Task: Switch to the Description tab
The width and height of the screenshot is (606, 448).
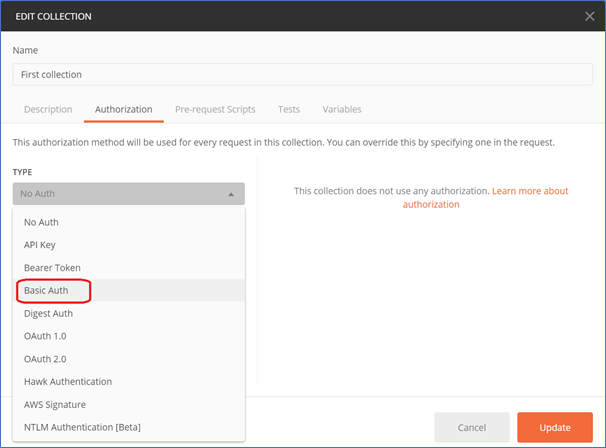Action: (x=48, y=109)
